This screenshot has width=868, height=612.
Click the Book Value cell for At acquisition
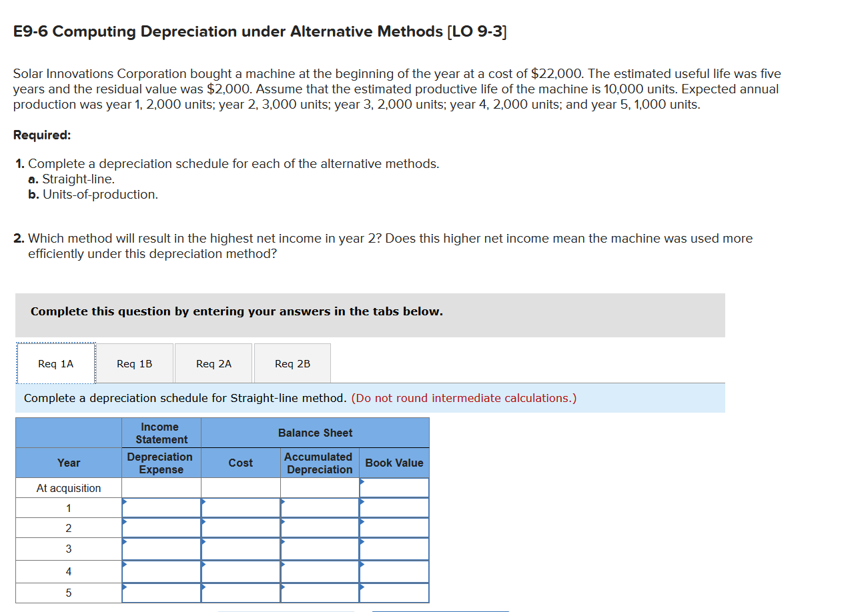point(394,487)
